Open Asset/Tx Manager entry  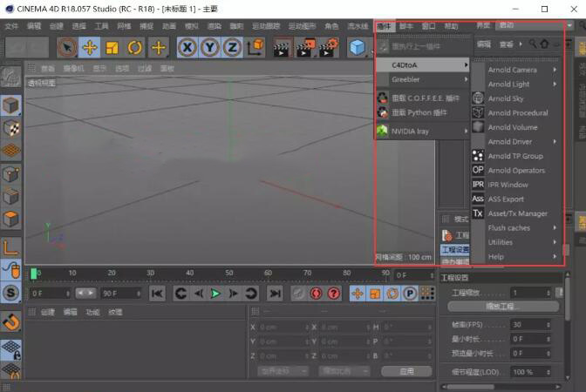(x=517, y=213)
